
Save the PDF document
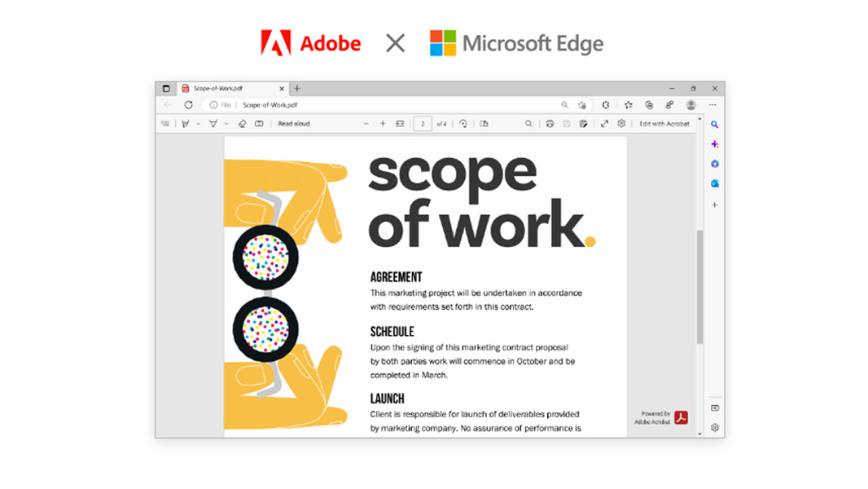pyautogui.click(x=566, y=124)
